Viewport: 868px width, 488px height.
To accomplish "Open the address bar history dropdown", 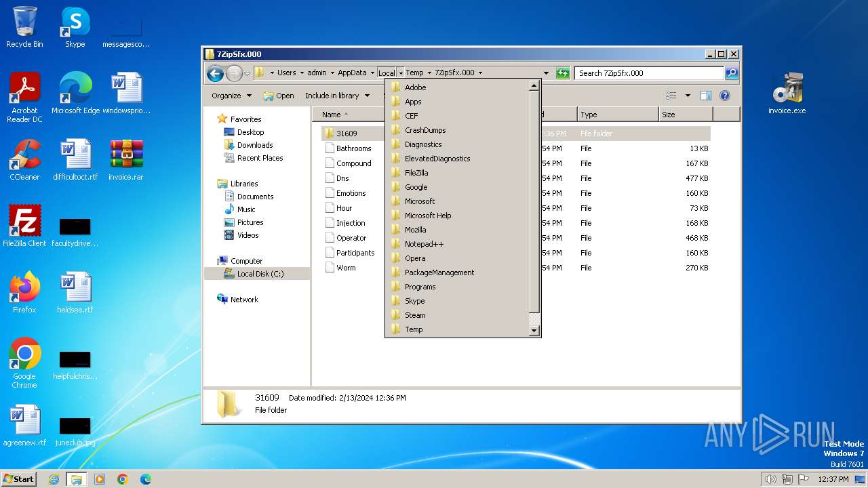I will coord(546,73).
